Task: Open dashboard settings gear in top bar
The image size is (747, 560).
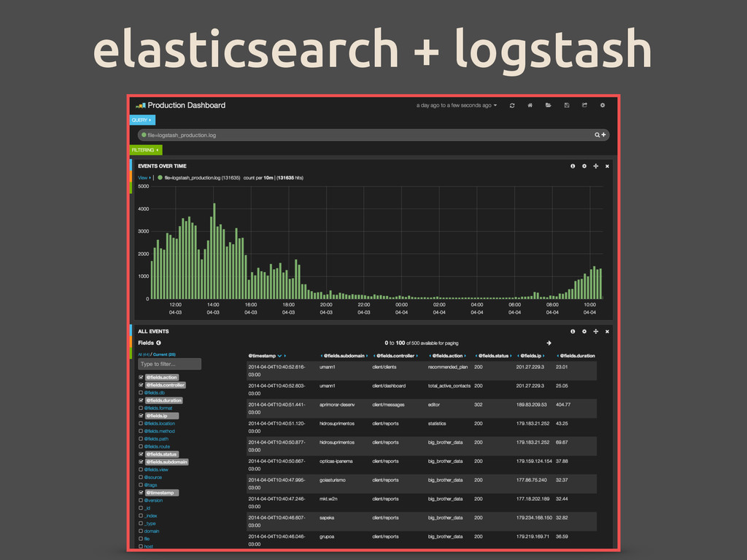Action: 603,106
